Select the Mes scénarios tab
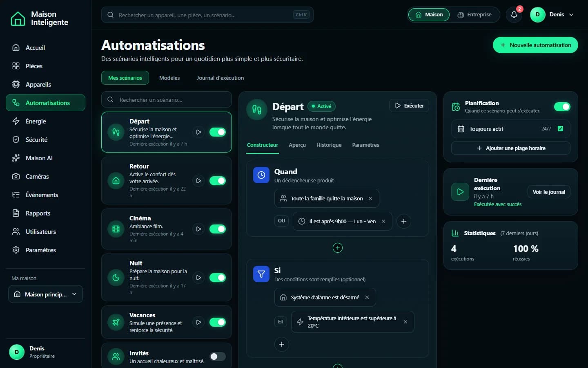588x368 pixels. [125, 78]
